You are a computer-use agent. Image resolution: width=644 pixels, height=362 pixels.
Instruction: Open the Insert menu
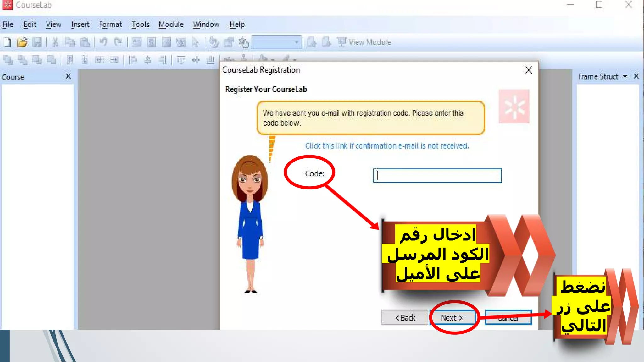pos(80,25)
